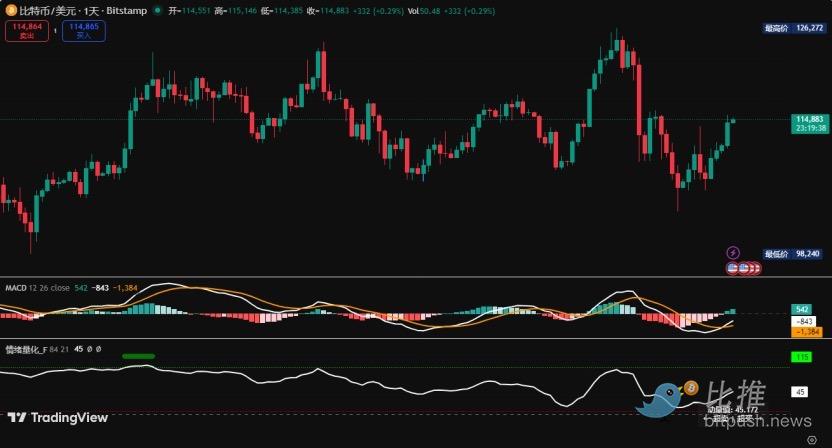Click the white -843 MACD value tag
Screen dimensions: 832x448
(803, 320)
